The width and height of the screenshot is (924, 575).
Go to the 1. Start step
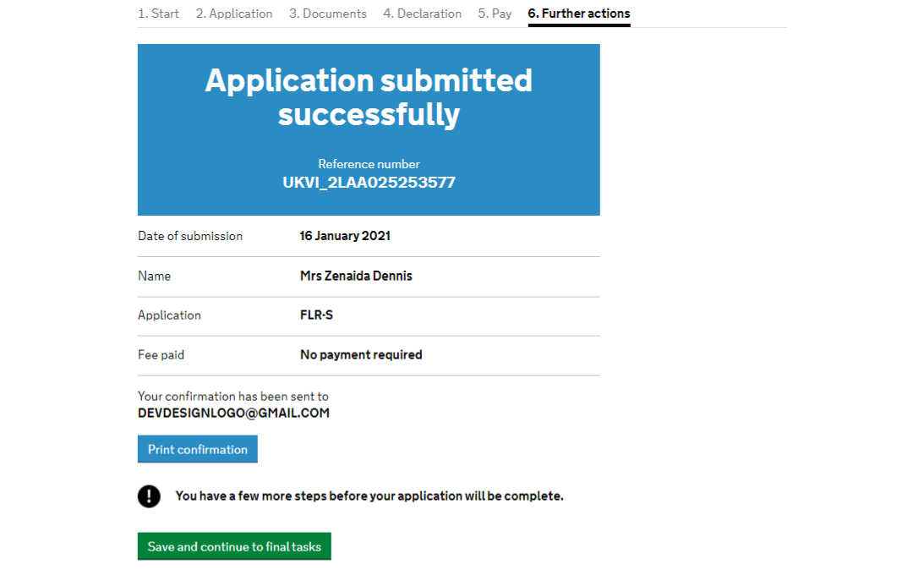159,14
